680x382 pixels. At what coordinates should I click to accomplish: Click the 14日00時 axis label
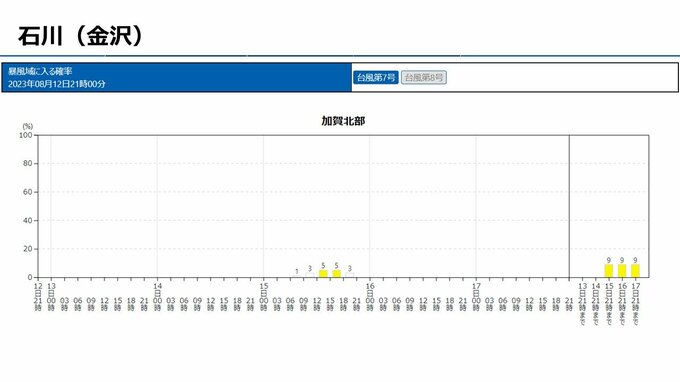pyautogui.click(x=157, y=297)
